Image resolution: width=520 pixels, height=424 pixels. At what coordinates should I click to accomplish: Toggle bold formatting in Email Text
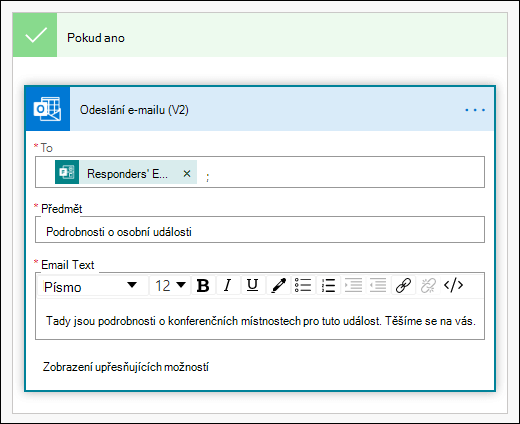point(203,285)
